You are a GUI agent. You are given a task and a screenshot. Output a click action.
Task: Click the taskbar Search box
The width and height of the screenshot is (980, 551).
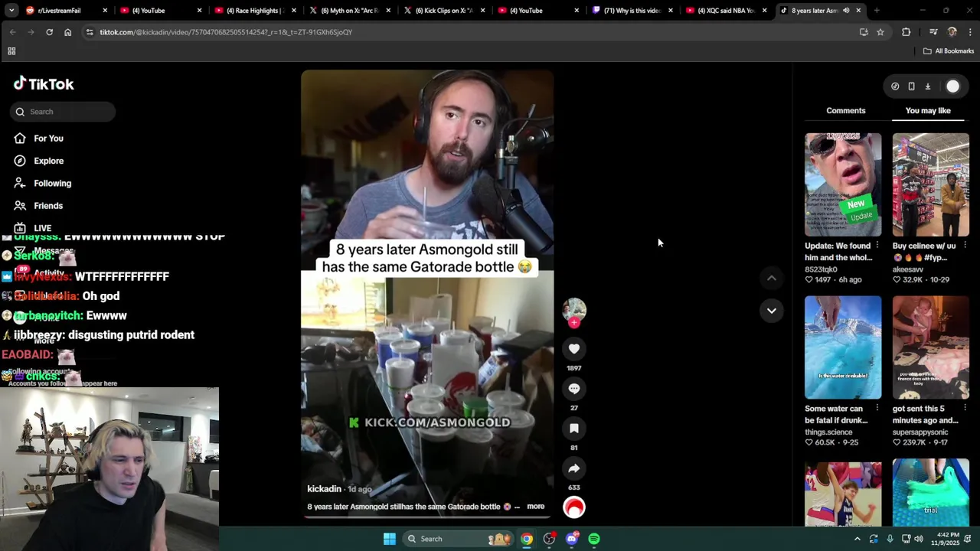pos(459,539)
